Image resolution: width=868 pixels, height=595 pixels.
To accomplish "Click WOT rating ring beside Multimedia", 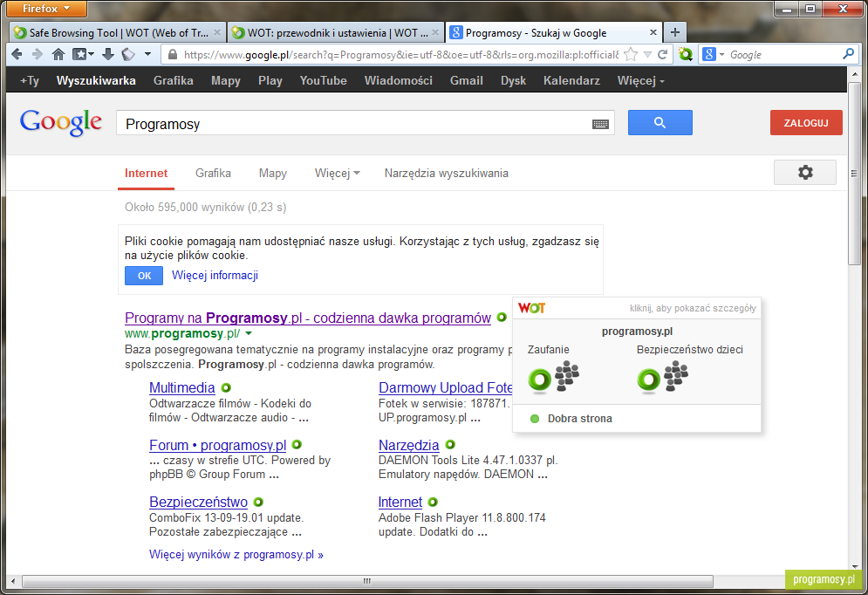I will tap(226, 387).
